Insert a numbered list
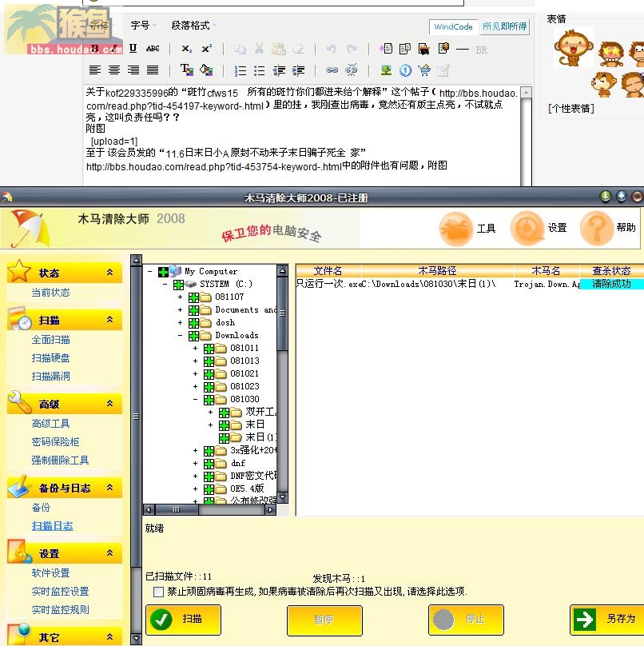The height and width of the screenshot is (646, 644). pyautogui.click(x=240, y=71)
